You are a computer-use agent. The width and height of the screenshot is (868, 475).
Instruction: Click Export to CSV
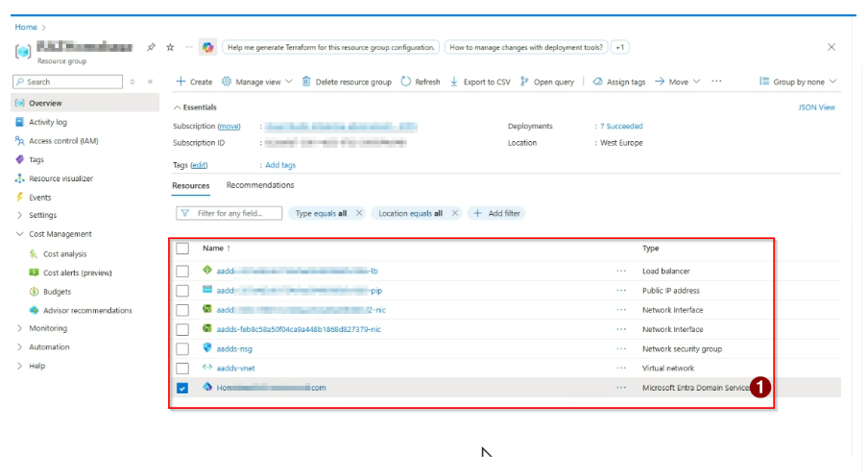[x=480, y=82]
